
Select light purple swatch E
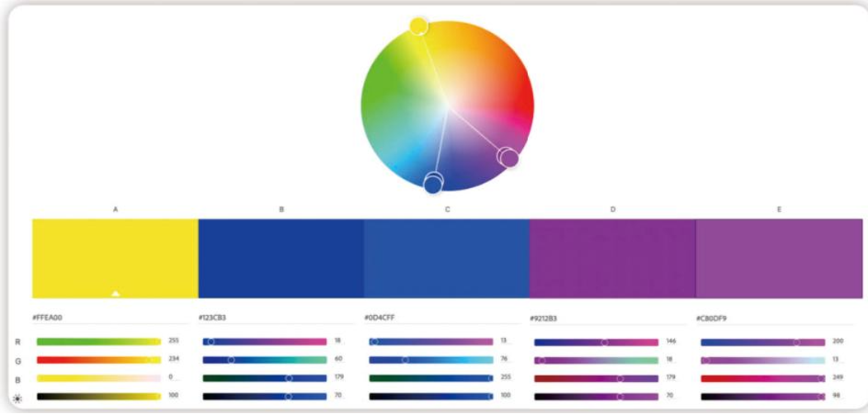tap(779, 258)
